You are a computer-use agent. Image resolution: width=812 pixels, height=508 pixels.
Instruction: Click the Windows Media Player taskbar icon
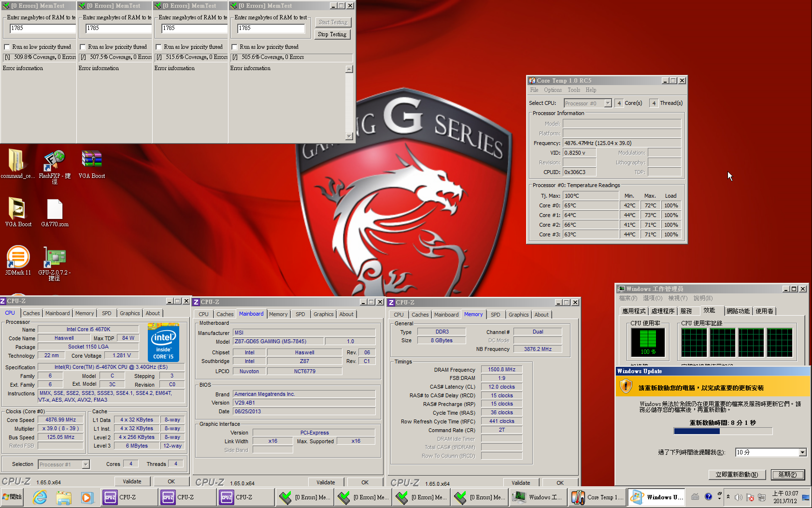coord(86,497)
